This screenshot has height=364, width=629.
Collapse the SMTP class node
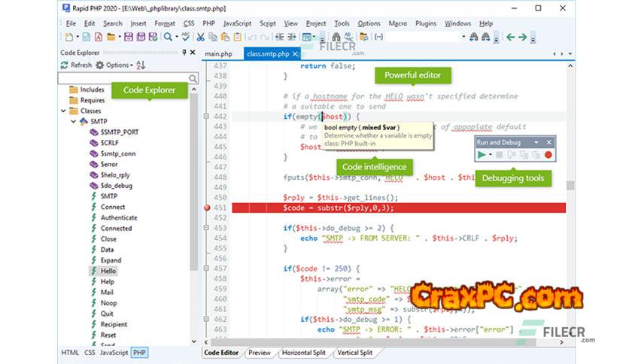coord(74,121)
